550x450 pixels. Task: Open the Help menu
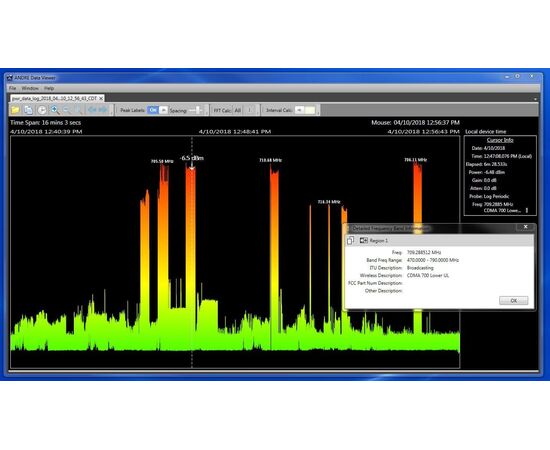(x=49, y=88)
